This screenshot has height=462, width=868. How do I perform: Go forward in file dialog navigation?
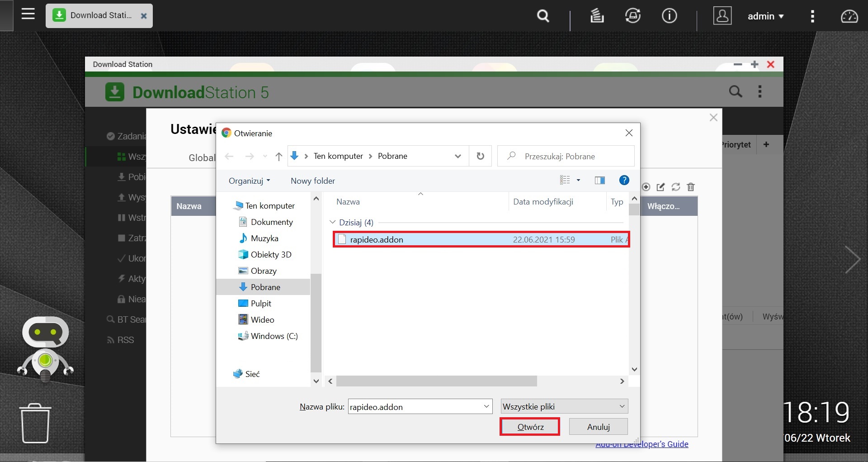249,157
